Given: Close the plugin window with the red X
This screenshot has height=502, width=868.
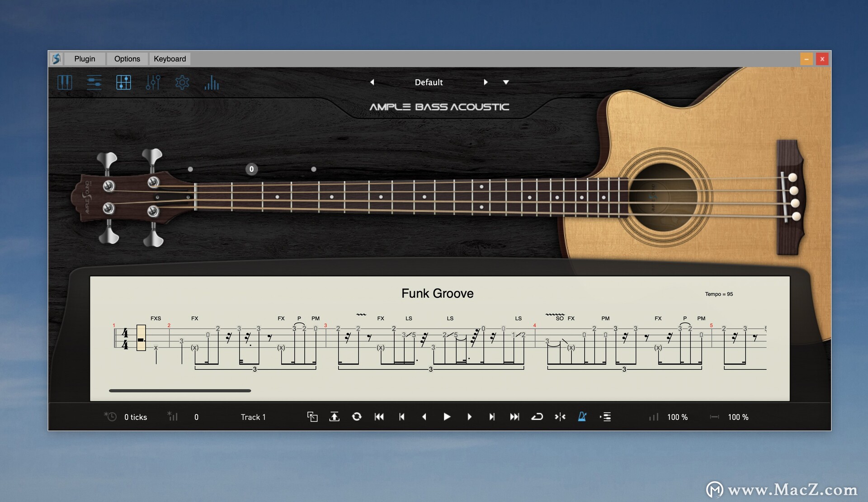Looking at the screenshot, I should pos(822,59).
